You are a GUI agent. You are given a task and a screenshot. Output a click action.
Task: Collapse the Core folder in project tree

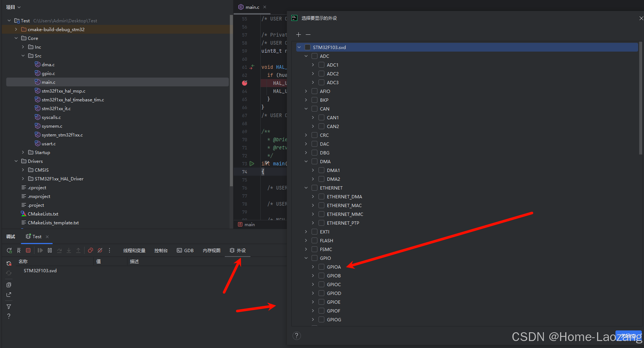16,38
